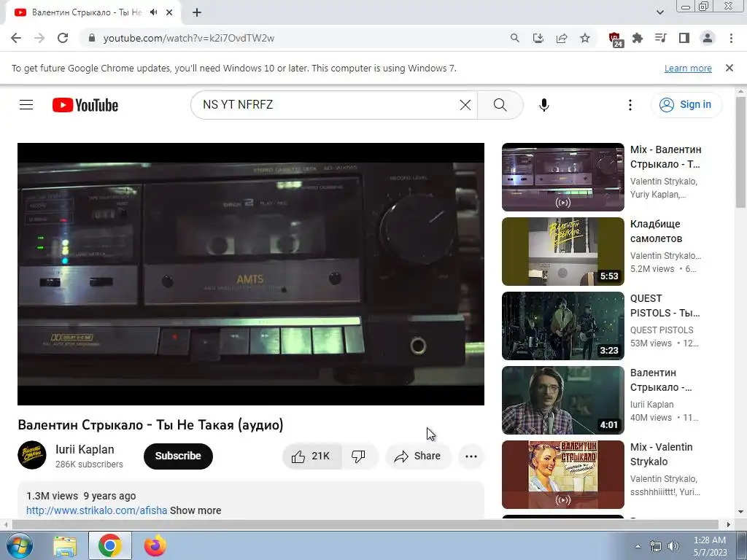747x560 pixels.
Task: Click Learn more about Chrome updates
Action: 688,68
